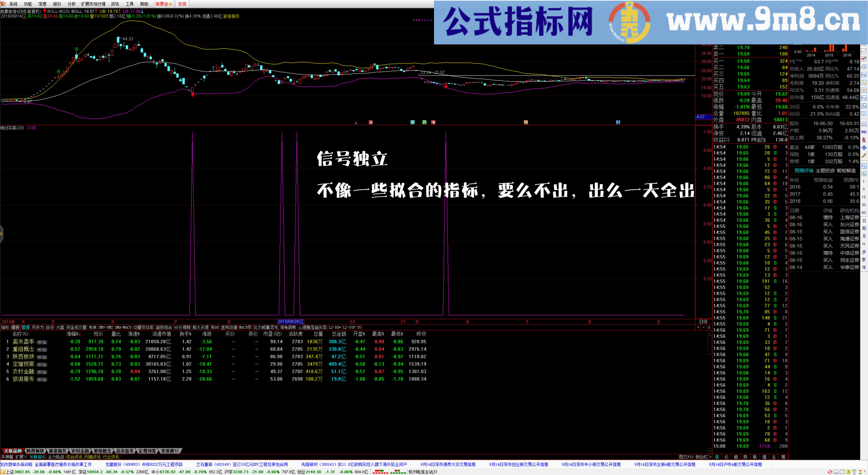
Task: Expand the 扩展∨ dropdown
Action: (x=21, y=457)
